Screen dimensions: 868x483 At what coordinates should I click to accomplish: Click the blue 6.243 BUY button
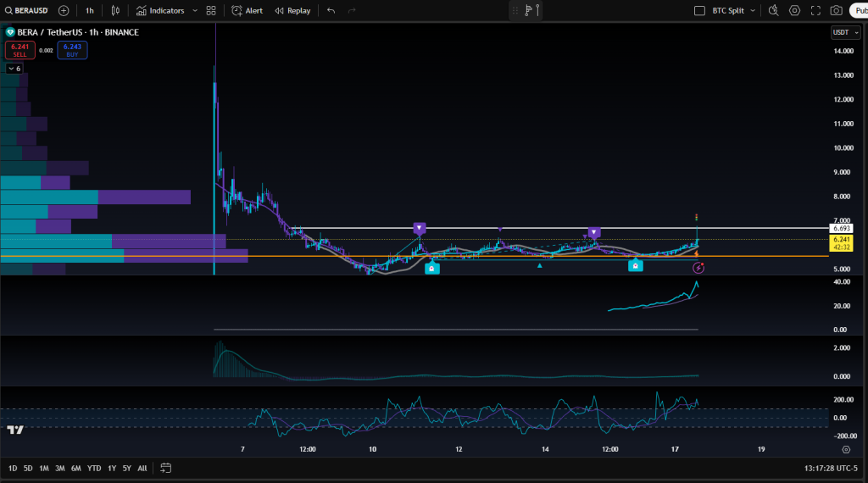click(x=73, y=50)
